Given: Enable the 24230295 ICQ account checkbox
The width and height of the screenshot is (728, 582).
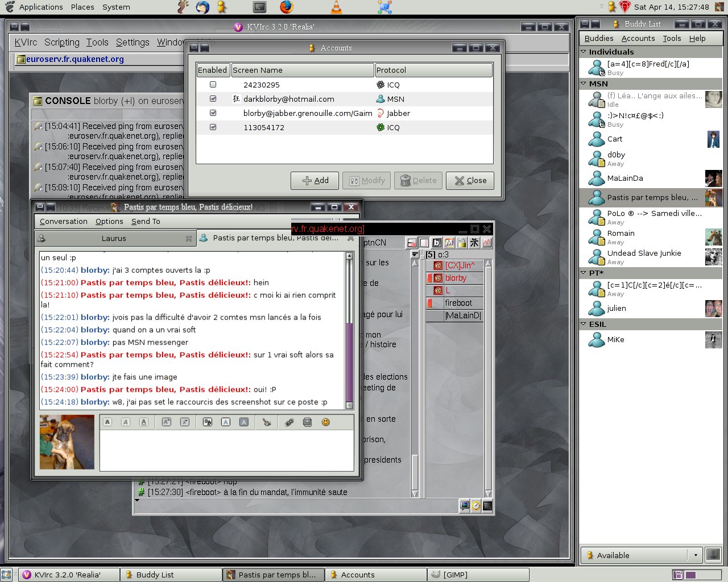Looking at the screenshot, I should 213,85.
